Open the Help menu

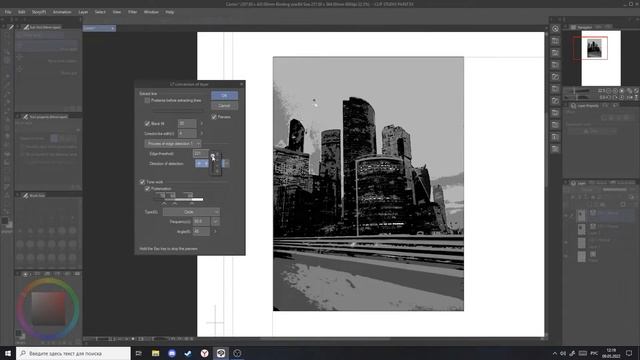click(170, 12)
